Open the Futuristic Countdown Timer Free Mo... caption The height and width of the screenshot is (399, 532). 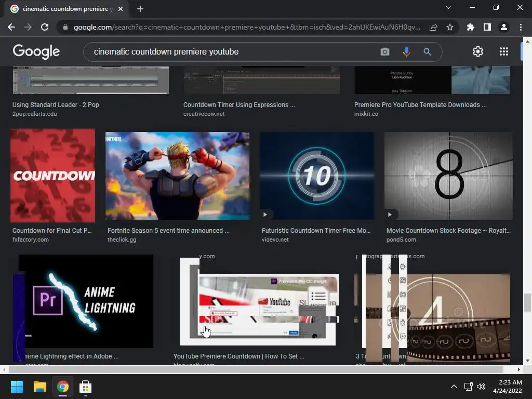click(316, 231)
